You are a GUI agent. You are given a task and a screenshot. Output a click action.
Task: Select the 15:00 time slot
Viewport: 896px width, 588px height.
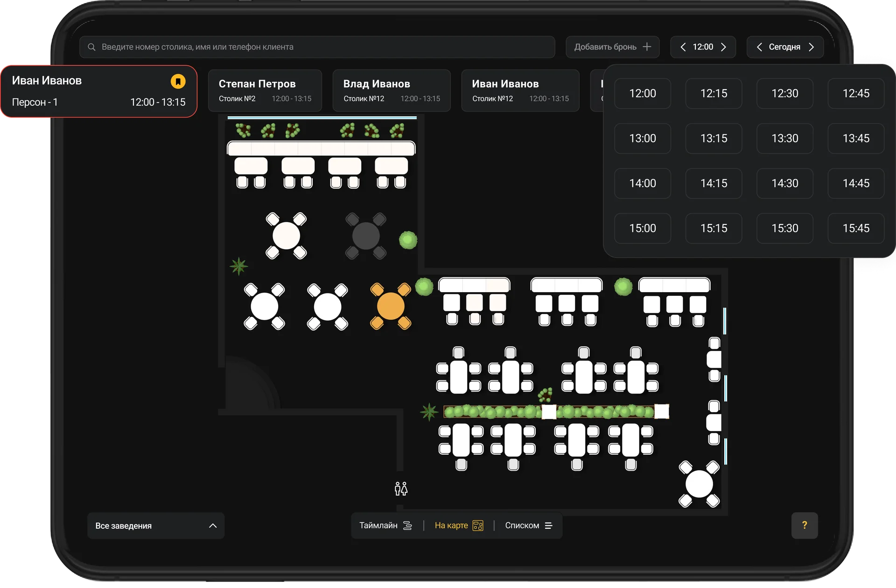(x=643, y=228)
